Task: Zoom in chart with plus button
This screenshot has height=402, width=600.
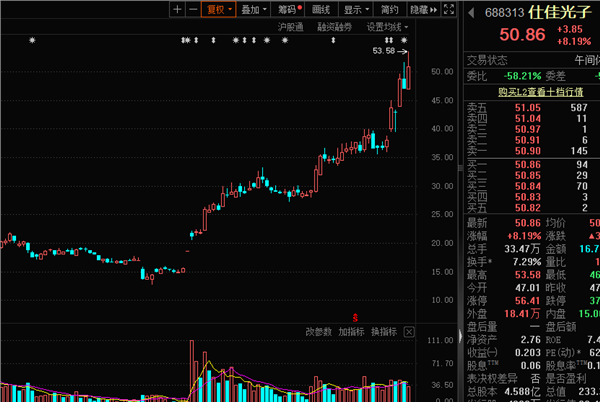Action: (x=177, y=9)
